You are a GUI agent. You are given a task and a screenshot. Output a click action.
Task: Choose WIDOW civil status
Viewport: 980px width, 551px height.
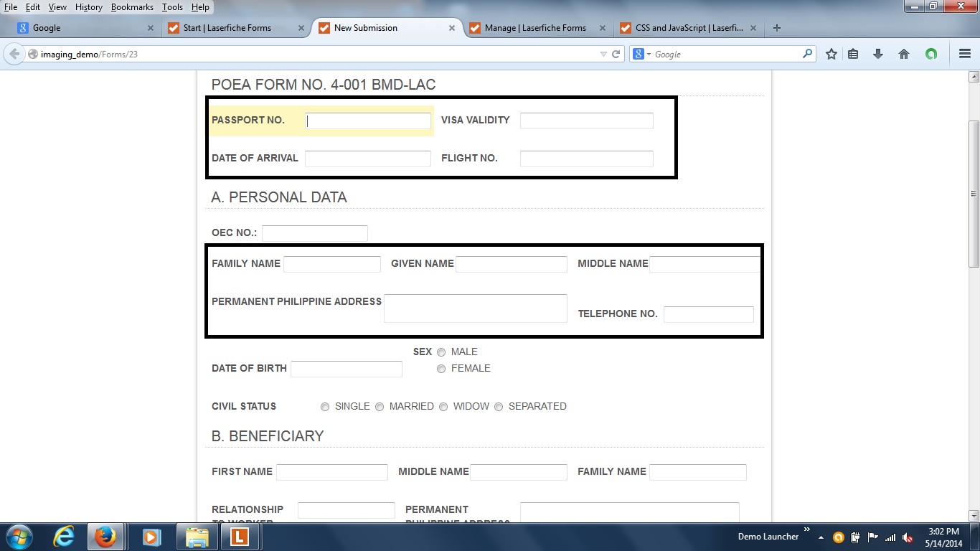click(443, 407)
